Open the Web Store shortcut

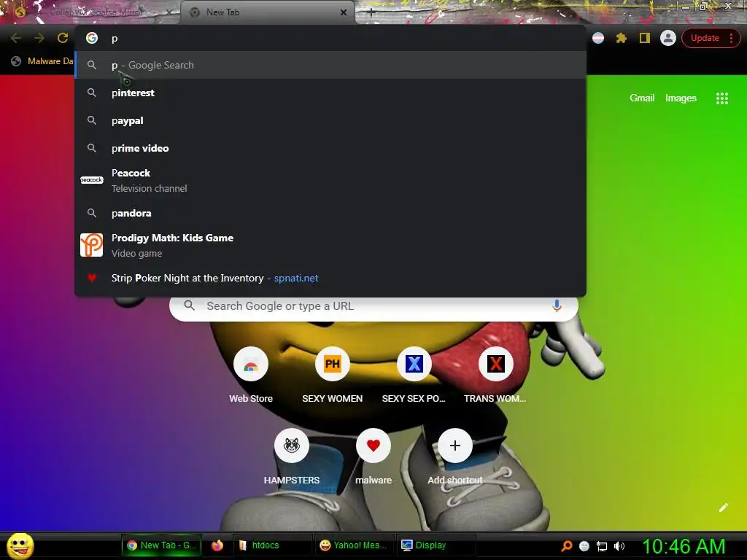[251, 376]
